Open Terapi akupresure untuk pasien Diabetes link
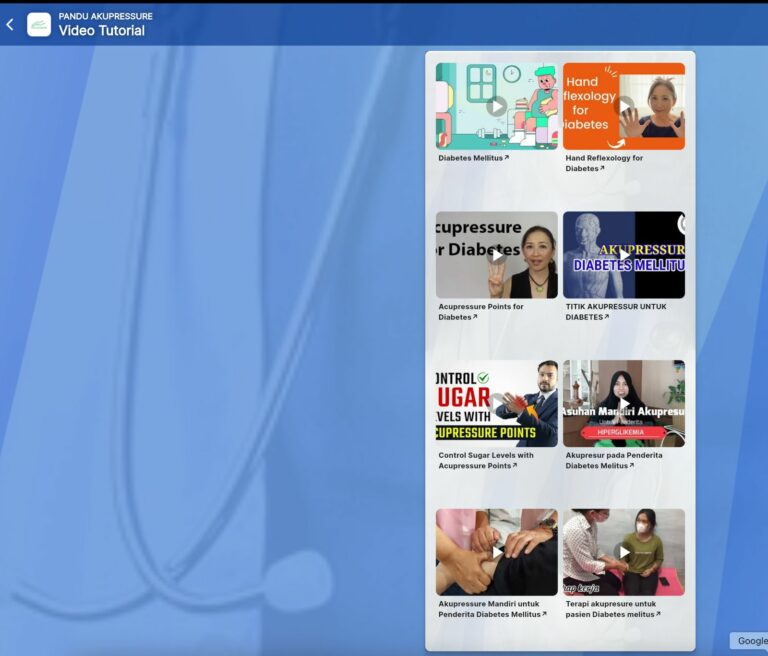Image resolution: width=768 pixels, height=656 pixels. (x=611, y=609)
